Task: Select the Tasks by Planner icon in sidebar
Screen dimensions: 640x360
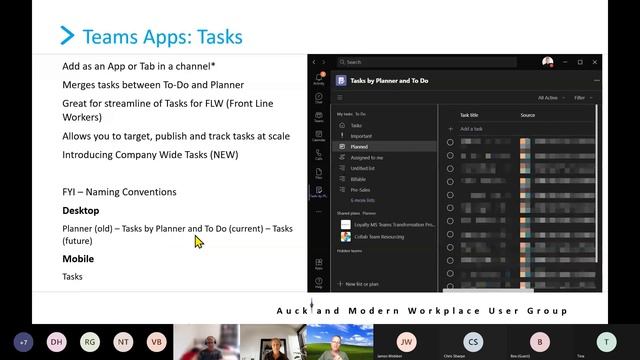Action: pos(319,192)
